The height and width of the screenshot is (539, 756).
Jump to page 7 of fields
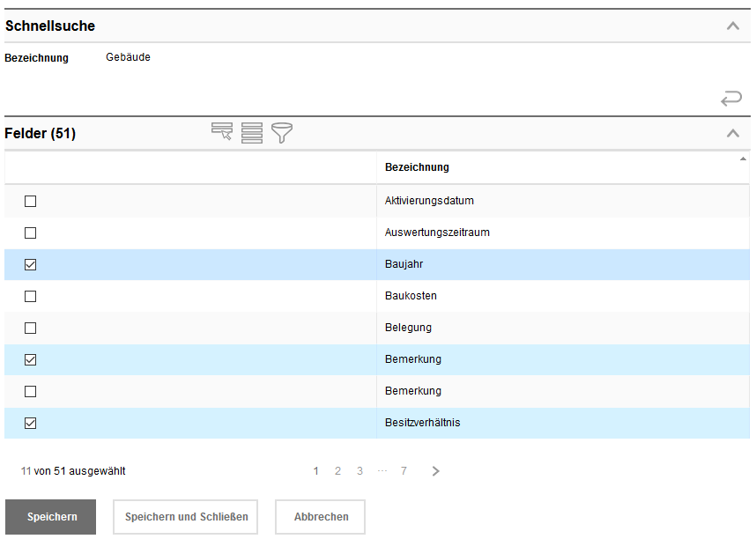(404, 471)
